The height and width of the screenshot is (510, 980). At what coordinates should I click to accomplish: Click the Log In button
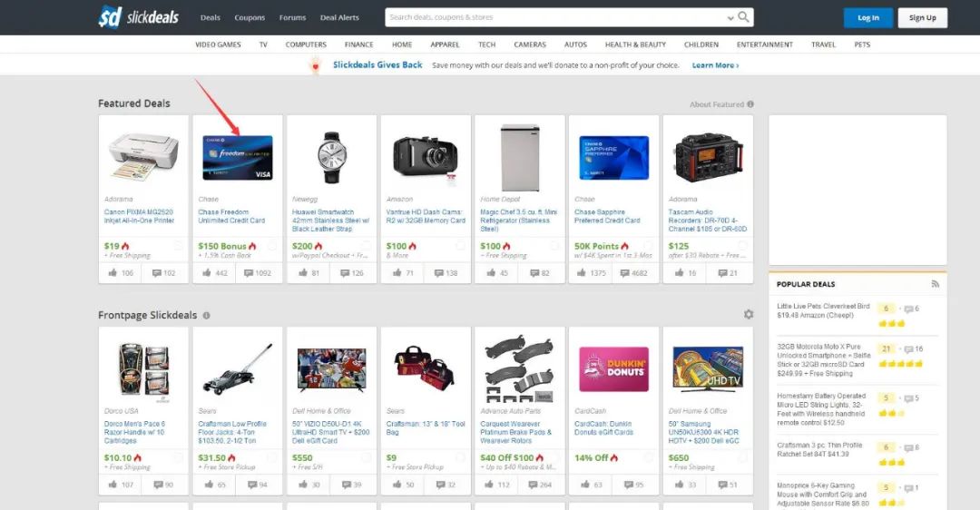click(867, 17)
